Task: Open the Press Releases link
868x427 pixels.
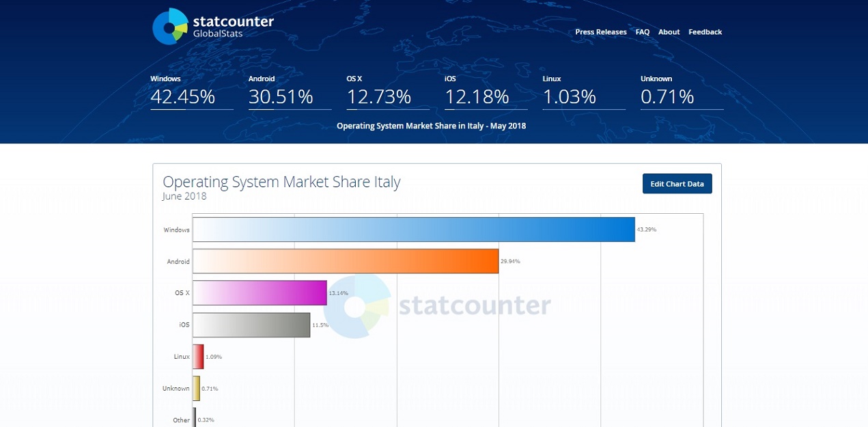Action: coord(601,32)
